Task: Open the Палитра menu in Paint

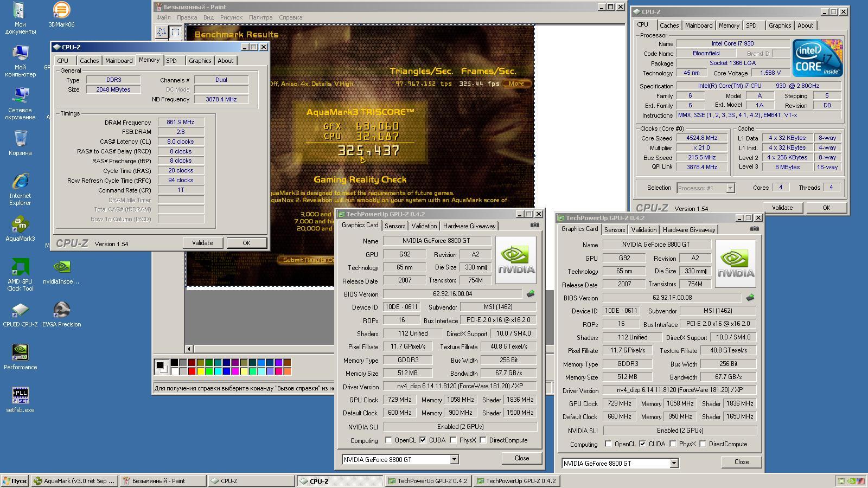Action: [x=260, y=17]
